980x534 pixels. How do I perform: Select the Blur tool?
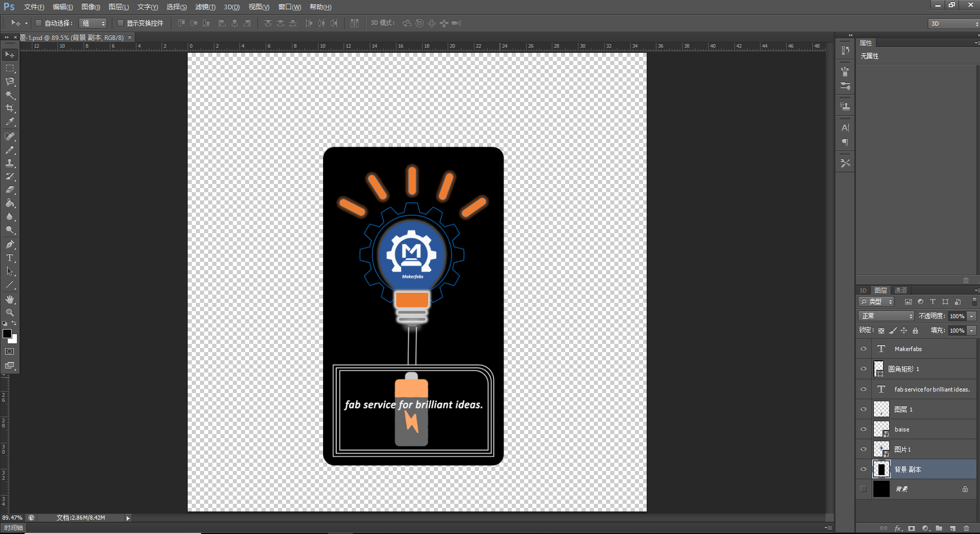(x=10, y=216)
